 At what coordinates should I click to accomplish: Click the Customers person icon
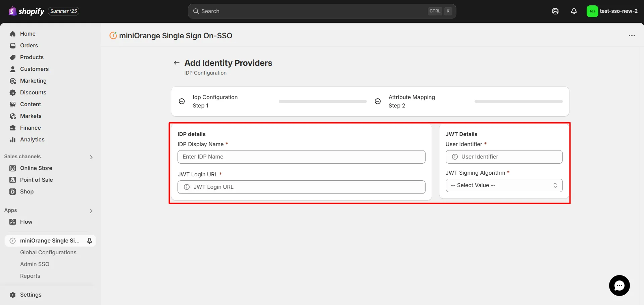(x=13, y=69)
